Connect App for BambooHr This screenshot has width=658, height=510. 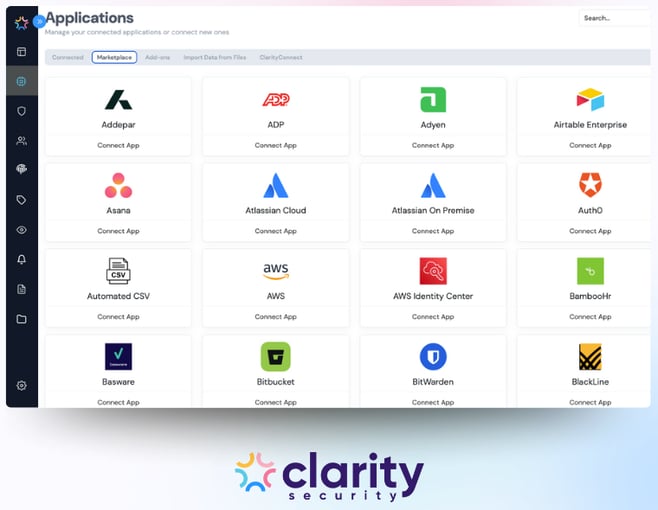[590, 316]
